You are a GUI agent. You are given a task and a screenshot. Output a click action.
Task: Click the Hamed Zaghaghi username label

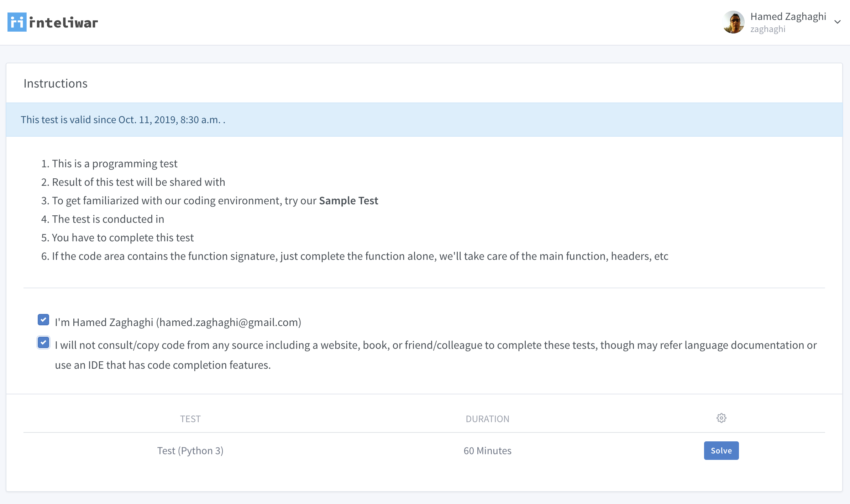coord(788,17)
